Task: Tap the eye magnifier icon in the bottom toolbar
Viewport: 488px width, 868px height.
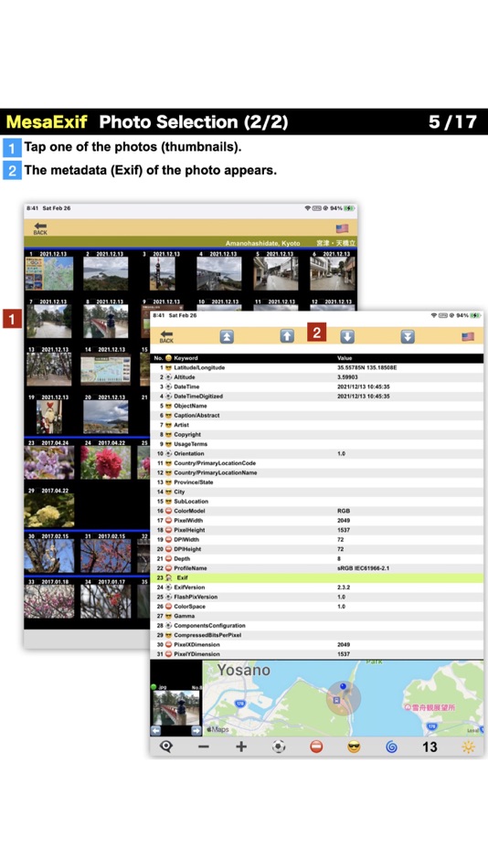Action: point(165,746)
